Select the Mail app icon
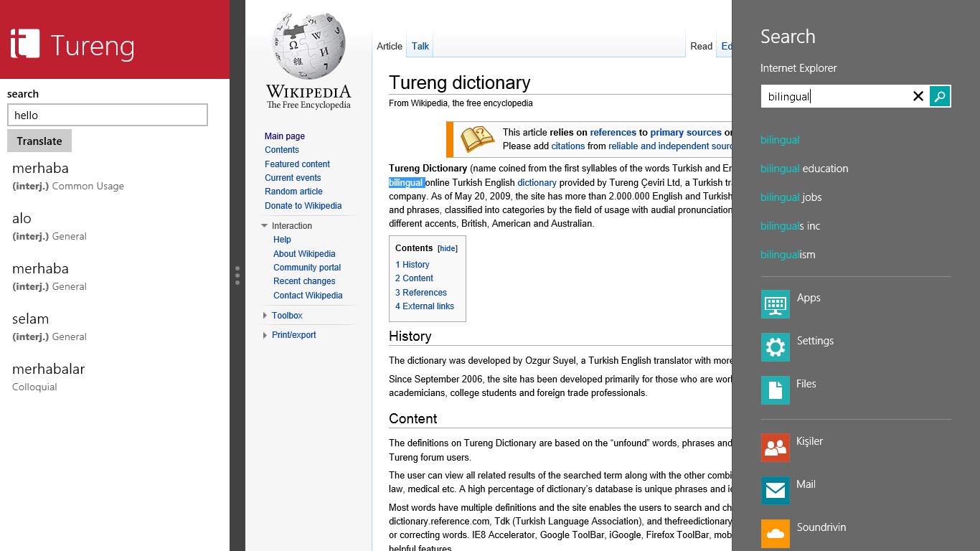 pyautogui.click(x=775, y=491)
